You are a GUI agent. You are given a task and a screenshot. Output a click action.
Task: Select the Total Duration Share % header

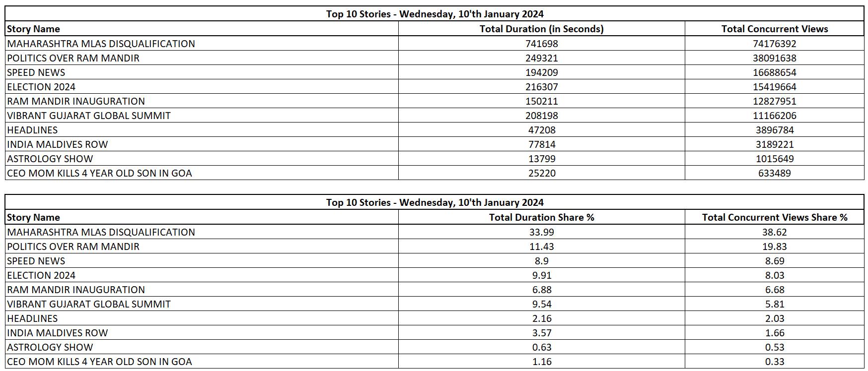pyautogui.click(x=541, y=217)
